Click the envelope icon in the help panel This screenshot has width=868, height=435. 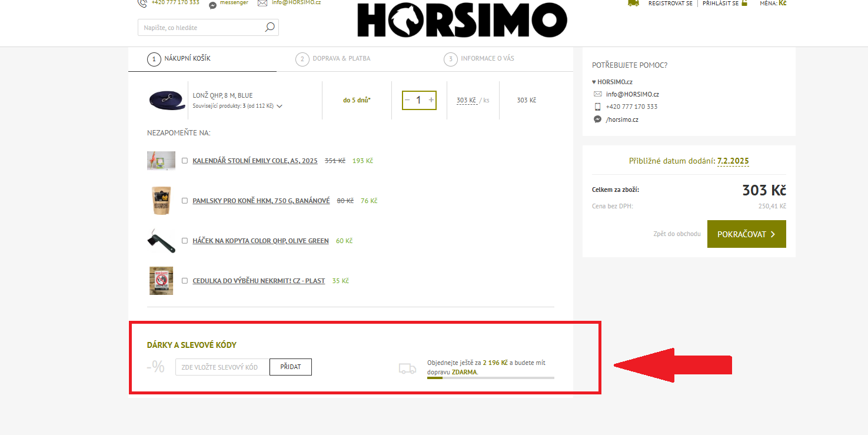pos(598,94)
